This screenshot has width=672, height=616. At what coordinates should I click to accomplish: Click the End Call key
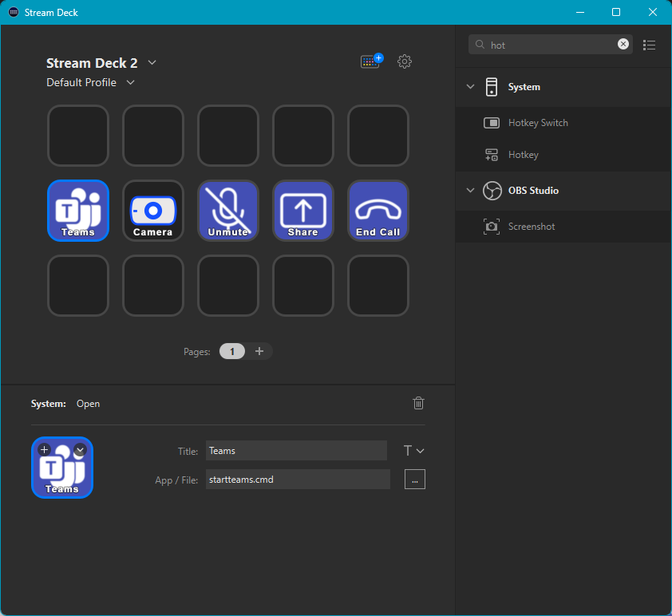(378, 211)
